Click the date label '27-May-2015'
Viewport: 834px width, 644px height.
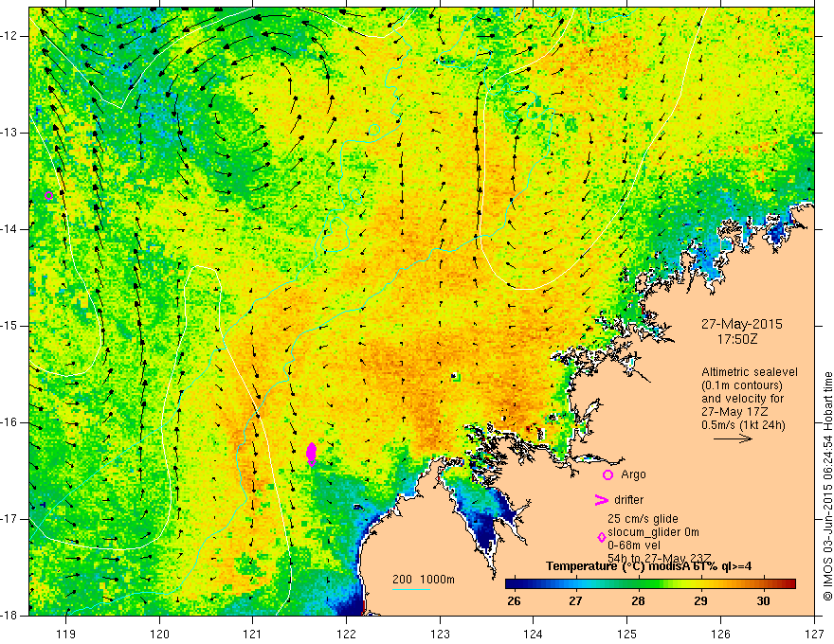tap(741, 324)
